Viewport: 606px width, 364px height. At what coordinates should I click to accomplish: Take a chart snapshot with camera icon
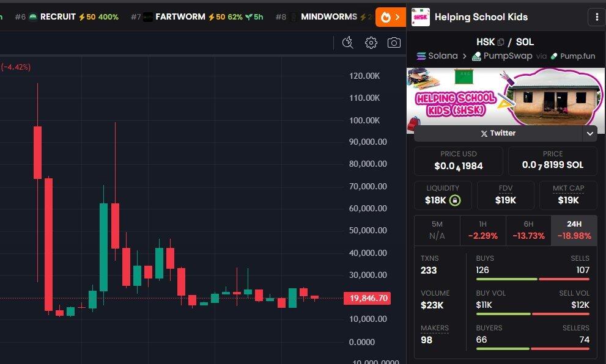(394, 43)
